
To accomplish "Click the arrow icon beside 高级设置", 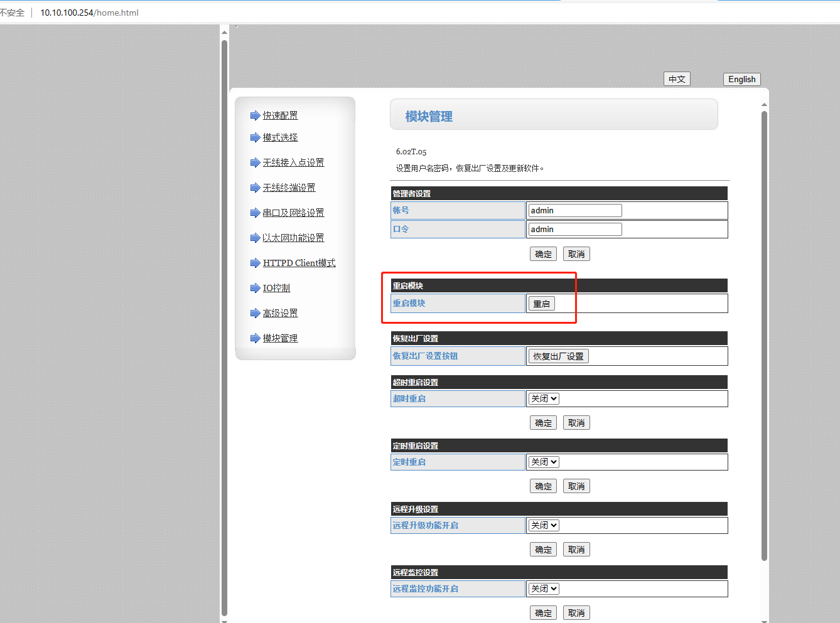I will (x=255, y=313).
